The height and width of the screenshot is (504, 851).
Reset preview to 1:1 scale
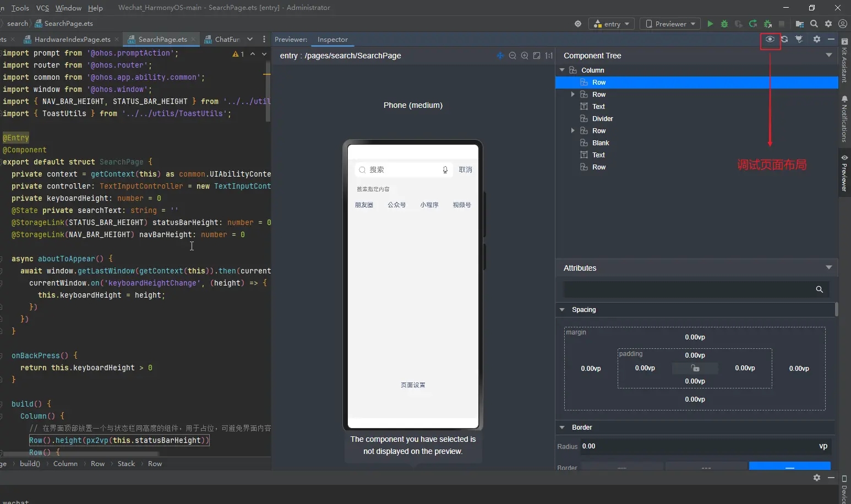pyautogui.click(x=549, y=56)
